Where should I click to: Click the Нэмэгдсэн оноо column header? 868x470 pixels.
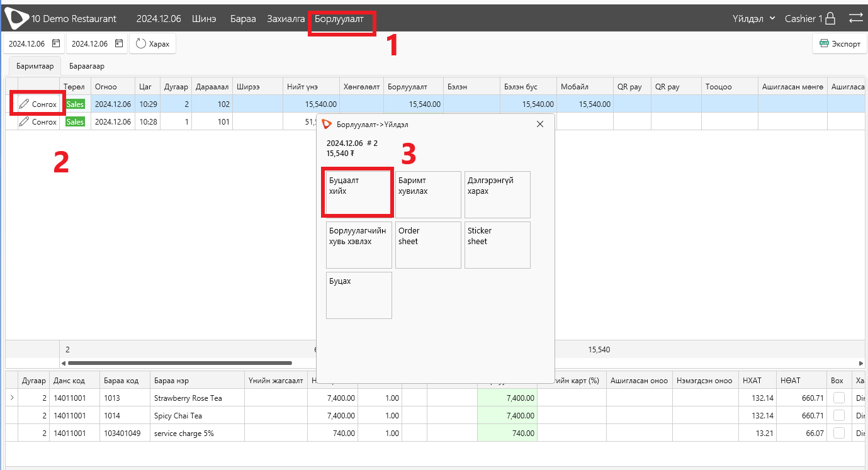705,380
